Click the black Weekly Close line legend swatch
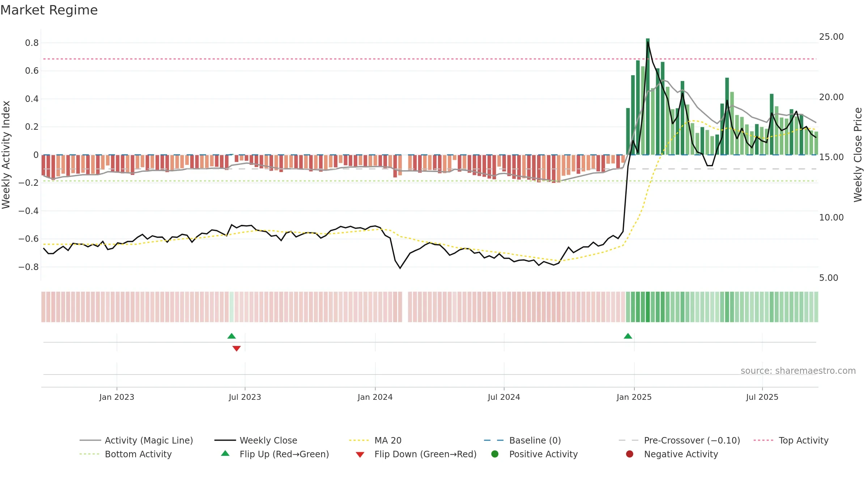 (x=225, y=440)
